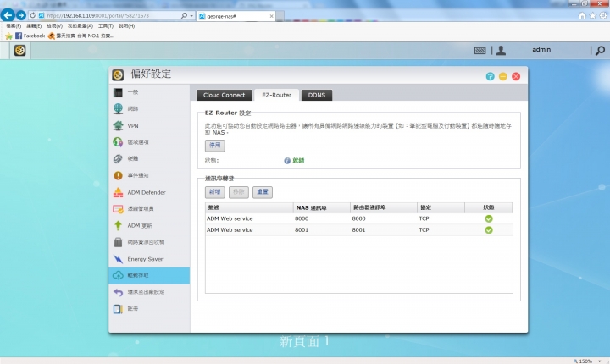Select the ADM Web service row with port 8000
This screenshot has width=610, height=364.
358,218
